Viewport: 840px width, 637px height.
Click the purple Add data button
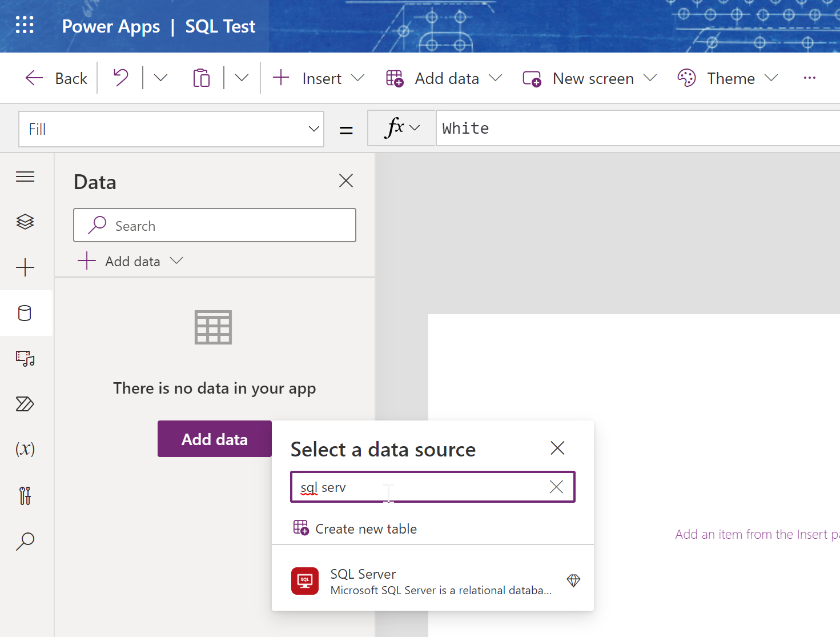tap(214, 439)
